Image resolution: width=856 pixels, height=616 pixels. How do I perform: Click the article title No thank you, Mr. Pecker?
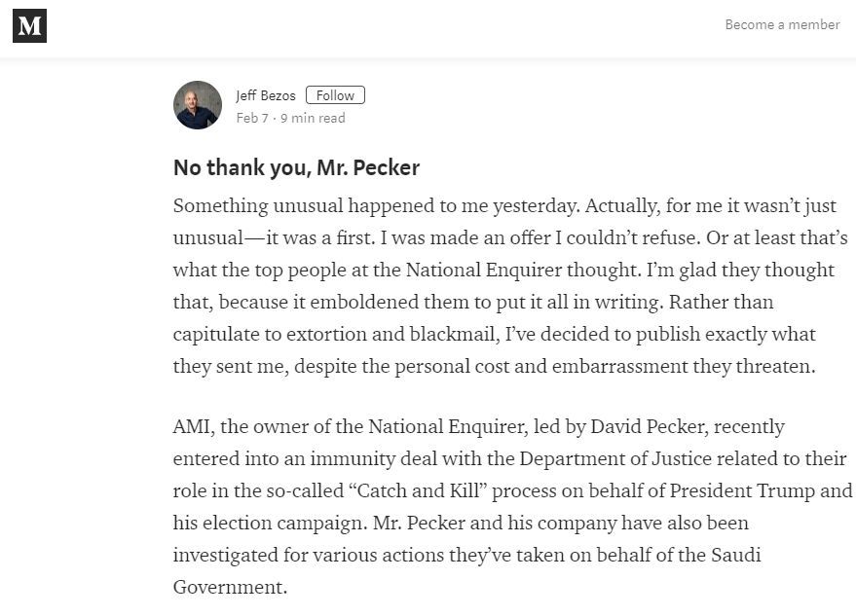tap(296, 167)
